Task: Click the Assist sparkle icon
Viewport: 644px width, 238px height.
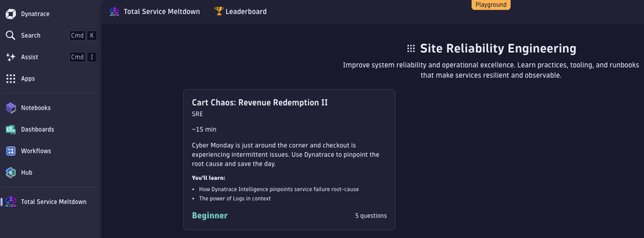Action: pyautogui.click(x=11, y=57)
